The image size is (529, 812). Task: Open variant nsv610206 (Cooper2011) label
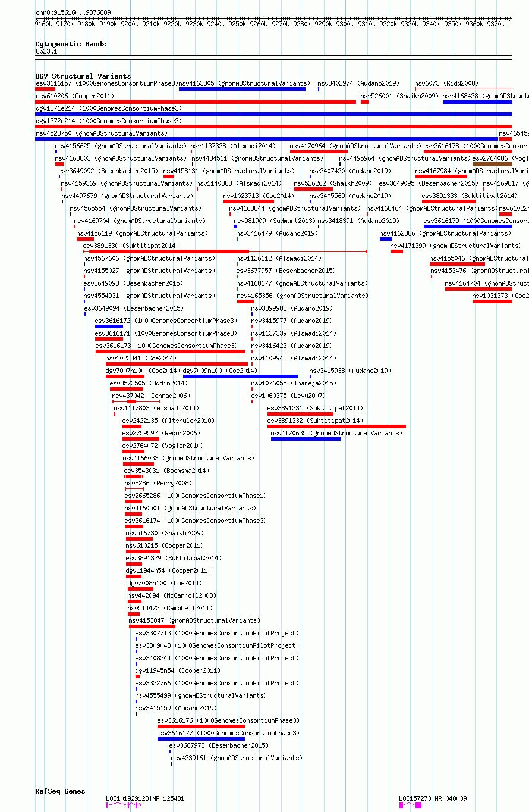[x=75, y=96]
